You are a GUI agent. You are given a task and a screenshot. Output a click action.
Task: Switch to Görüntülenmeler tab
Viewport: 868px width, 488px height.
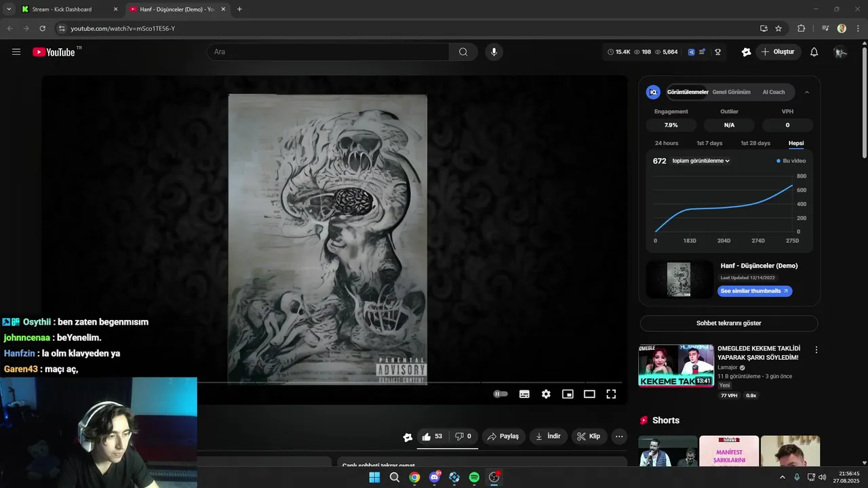(688, 92)
